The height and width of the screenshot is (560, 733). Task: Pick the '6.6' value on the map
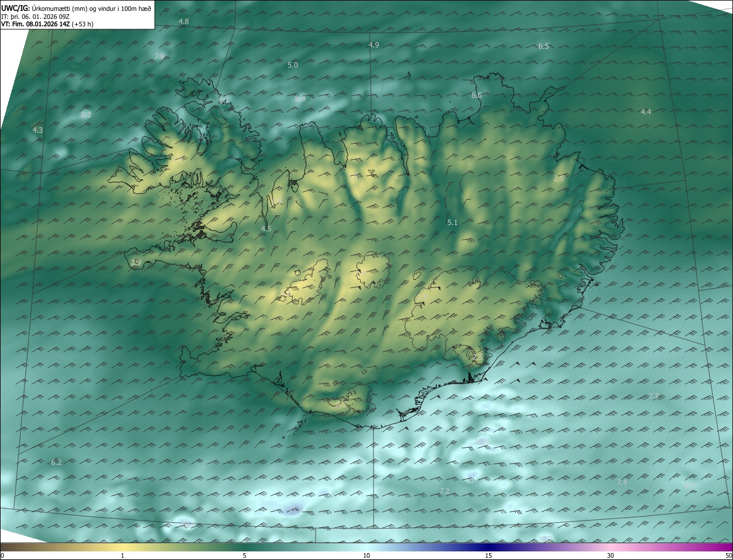[x=476, y=96]
